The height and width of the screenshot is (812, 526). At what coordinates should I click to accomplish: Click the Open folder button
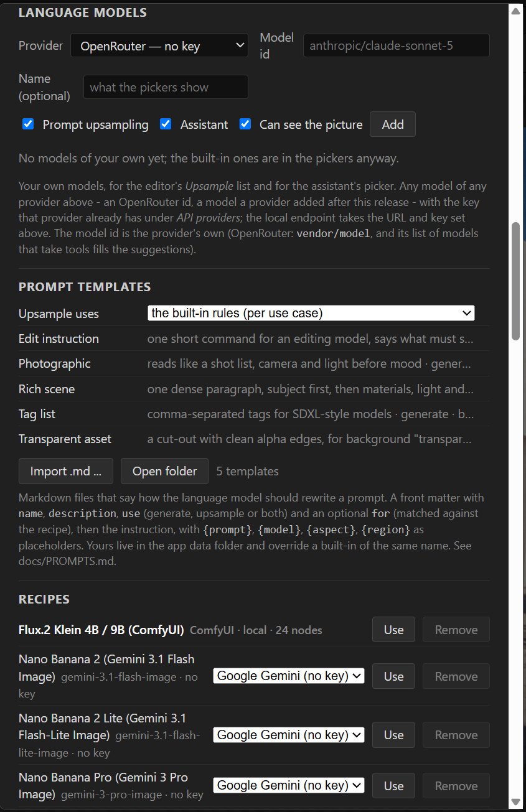pos(164,471)
